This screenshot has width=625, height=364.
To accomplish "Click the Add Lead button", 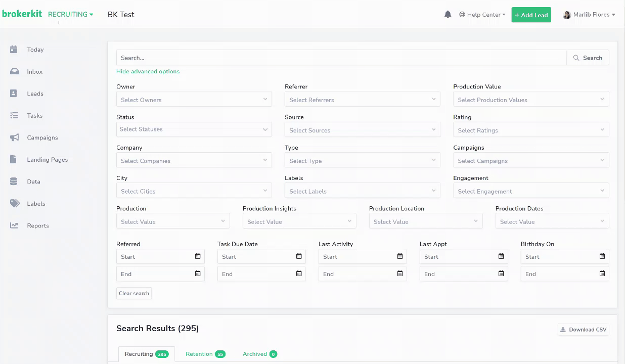I will [531, 15].
